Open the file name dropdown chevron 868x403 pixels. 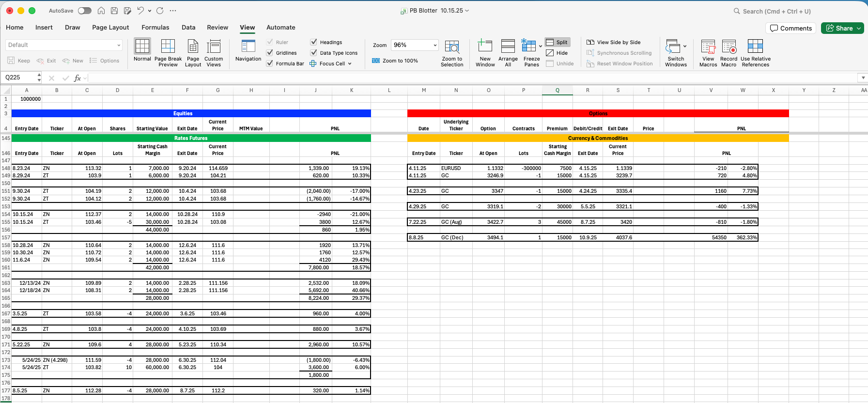pos(467,11)
